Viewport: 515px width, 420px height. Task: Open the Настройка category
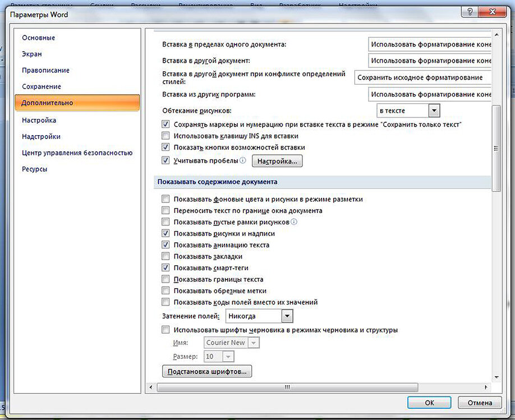coord(39,120)
